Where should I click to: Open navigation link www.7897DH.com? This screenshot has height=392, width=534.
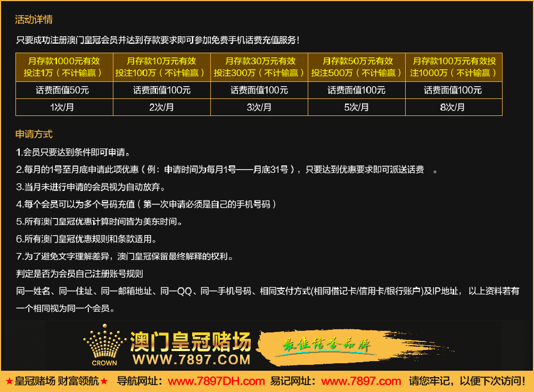216,381
